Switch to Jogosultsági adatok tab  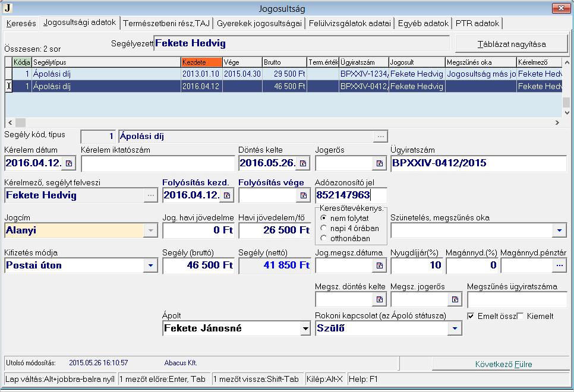pyautogui.click(x=80, y=23)
